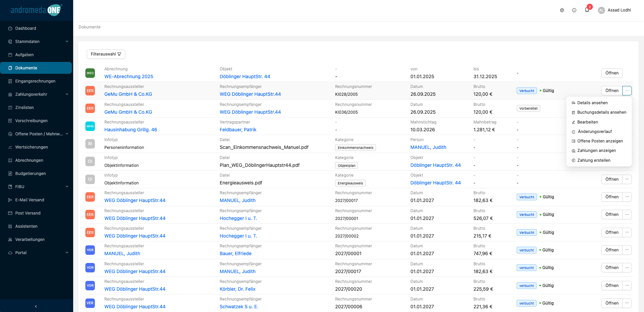The image size is (644, 312).
Task: Click the AL user avatar icon
Action: click(x=601, y=10)
